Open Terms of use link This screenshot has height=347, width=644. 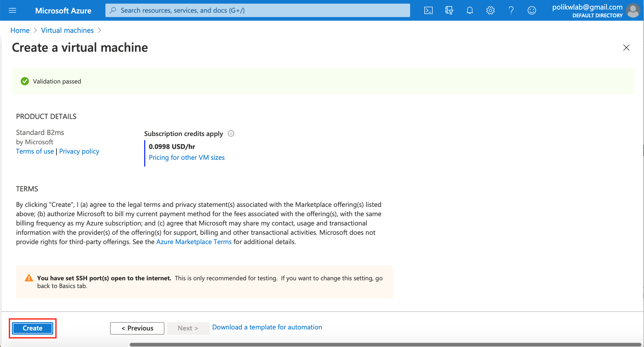(35, 151)
